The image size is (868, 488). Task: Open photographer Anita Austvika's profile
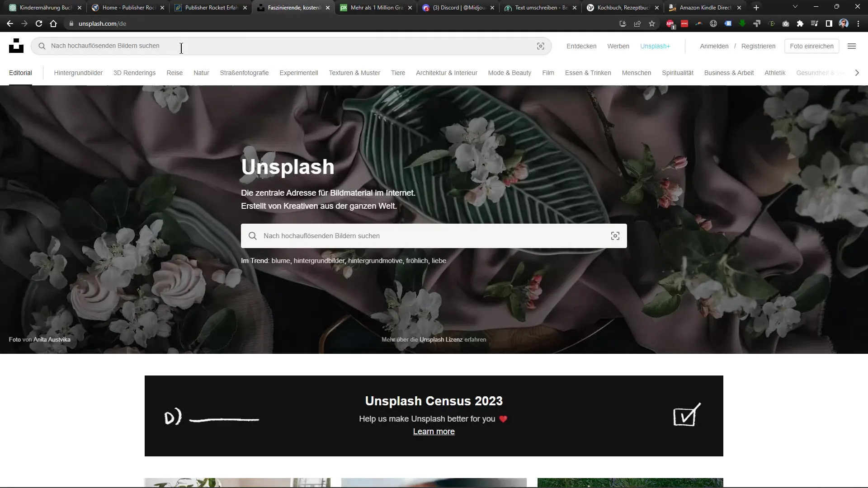[x=52, y=339]
